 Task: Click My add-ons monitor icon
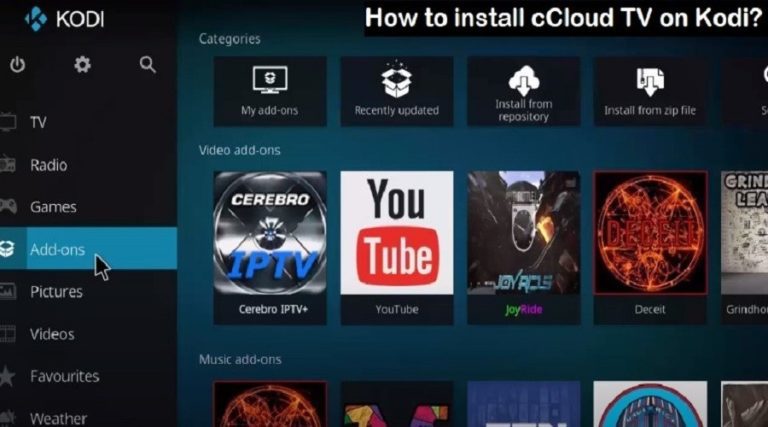pyautogui.click(x=270, y=80)
